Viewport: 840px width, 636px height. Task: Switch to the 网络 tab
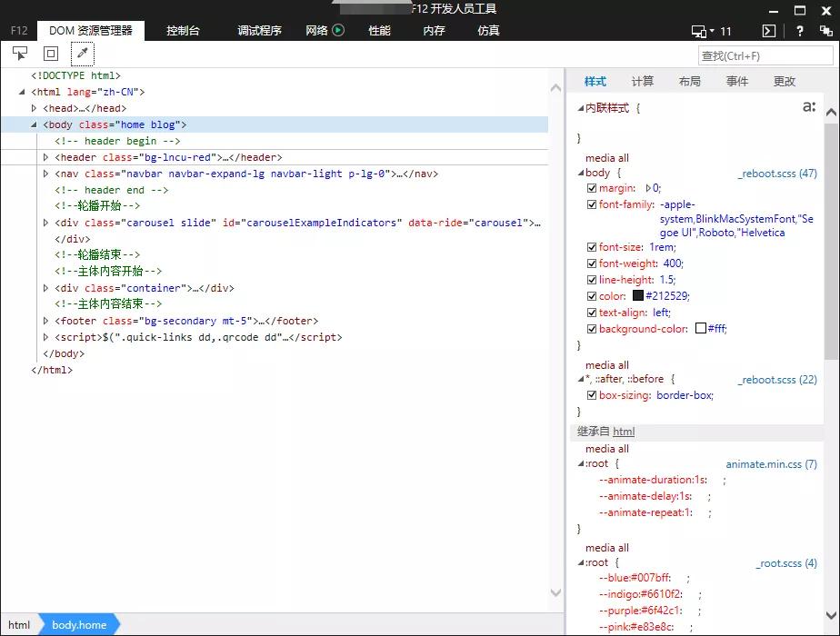(x=316, y=31)
